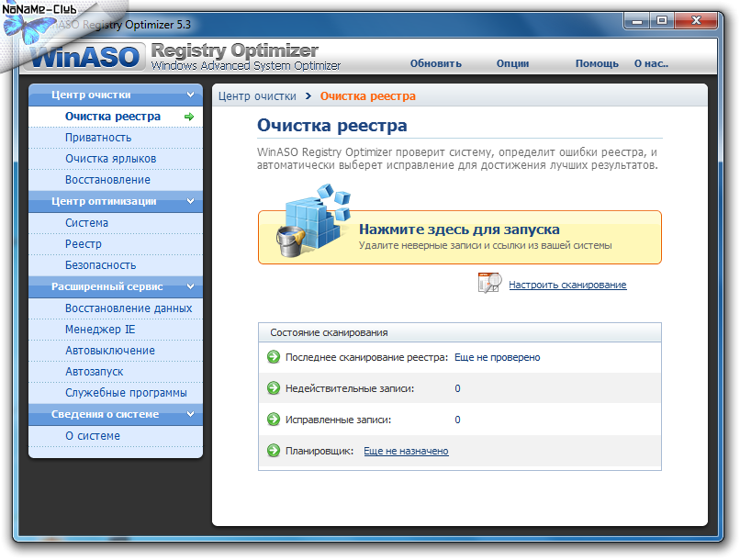Open the Система optimization page
Image resolution: width=740 pixels, height=560 pixels.
116,223
